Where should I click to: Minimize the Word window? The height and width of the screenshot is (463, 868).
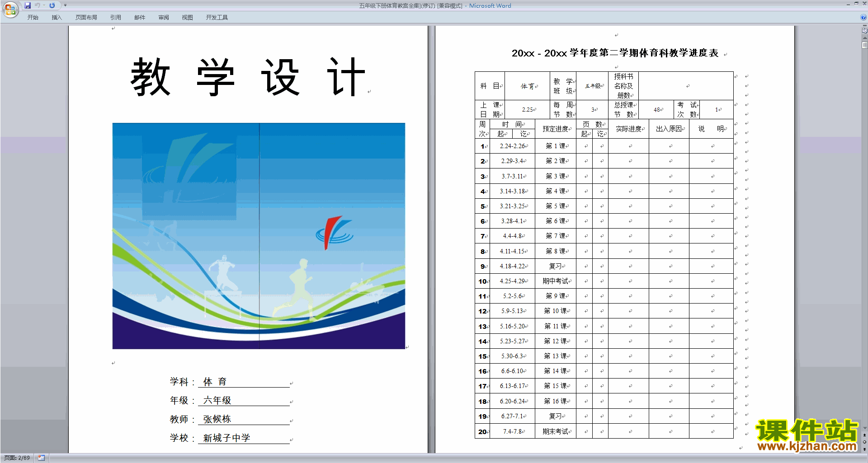(x=848, y=4)
